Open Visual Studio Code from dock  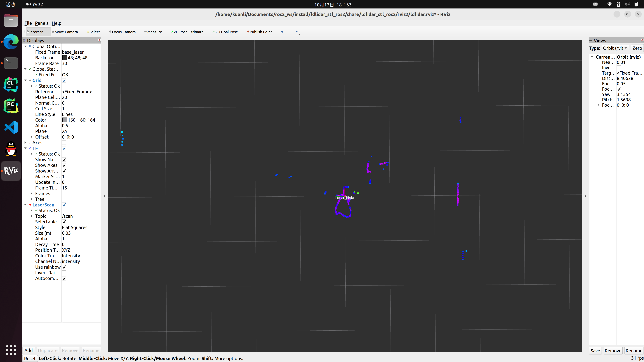[x=11, y=127]
